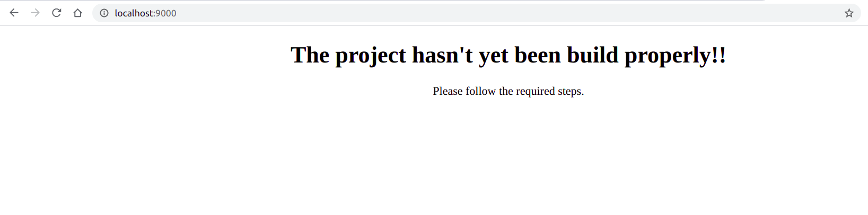Click the "Please follow the required steps." paragraph
Screen dimensions: 868x215
[x=508, y=91]
